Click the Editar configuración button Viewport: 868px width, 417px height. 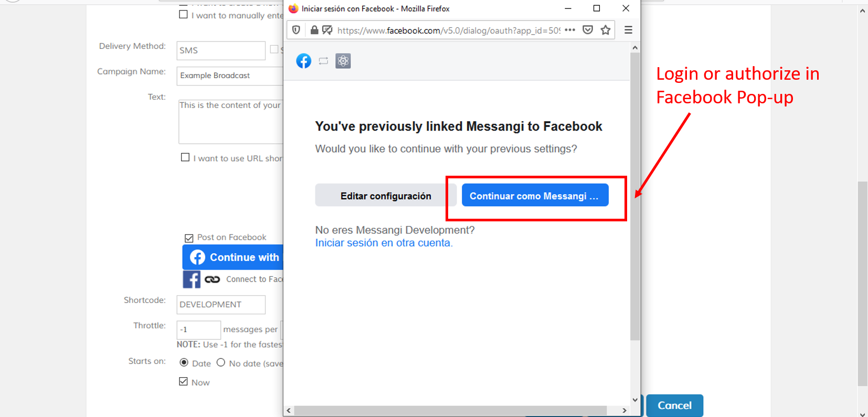tap(386, 196)
